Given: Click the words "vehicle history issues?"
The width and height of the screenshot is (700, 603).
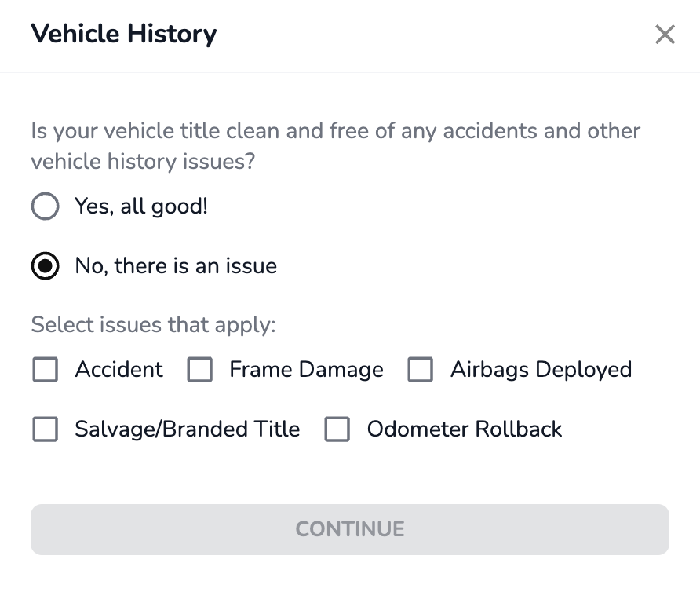Looking at the screenshot, I should (144, 162).
